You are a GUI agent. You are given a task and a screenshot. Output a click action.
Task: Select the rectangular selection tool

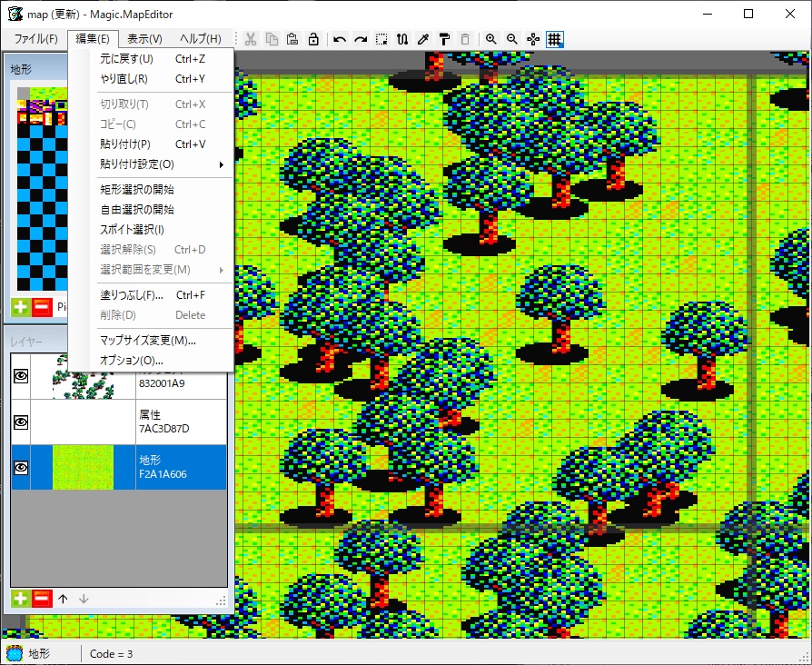click(381, 39)
